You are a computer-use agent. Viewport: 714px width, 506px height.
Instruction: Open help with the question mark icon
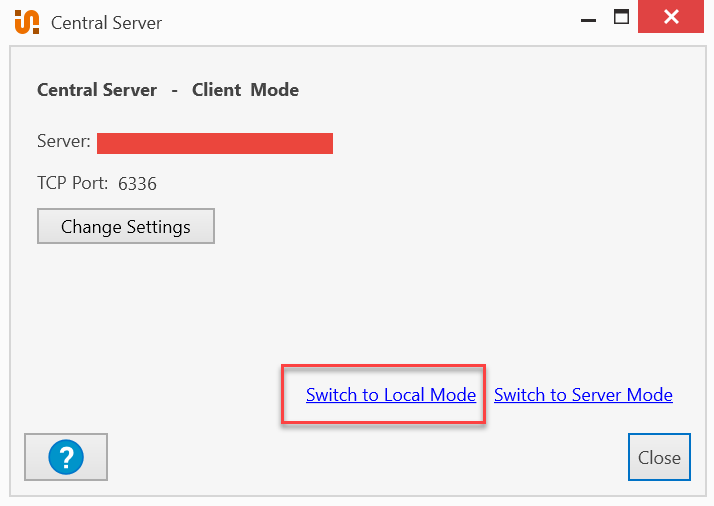coord(66,458)
